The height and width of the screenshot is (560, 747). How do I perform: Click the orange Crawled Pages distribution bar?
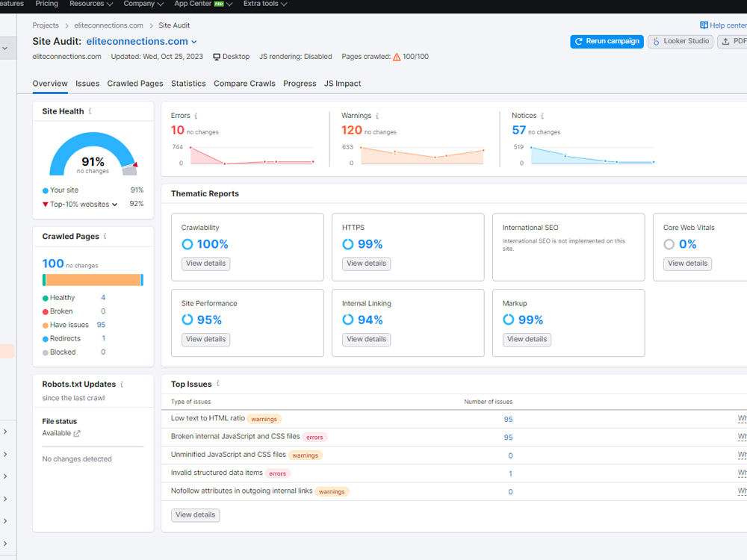click(x=93, y=280)
